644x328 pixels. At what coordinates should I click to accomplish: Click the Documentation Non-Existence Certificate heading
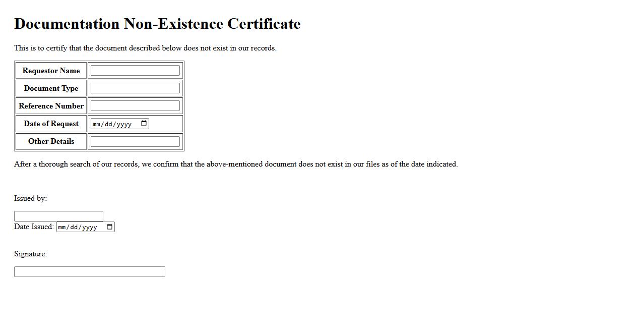157,24
